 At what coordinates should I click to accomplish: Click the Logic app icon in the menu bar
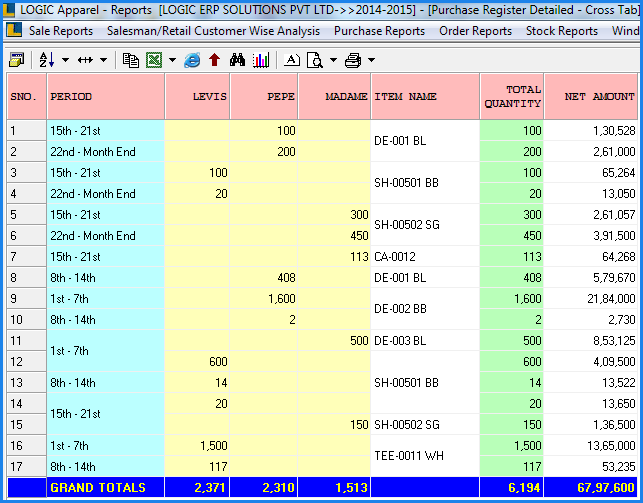coord(14,30)
